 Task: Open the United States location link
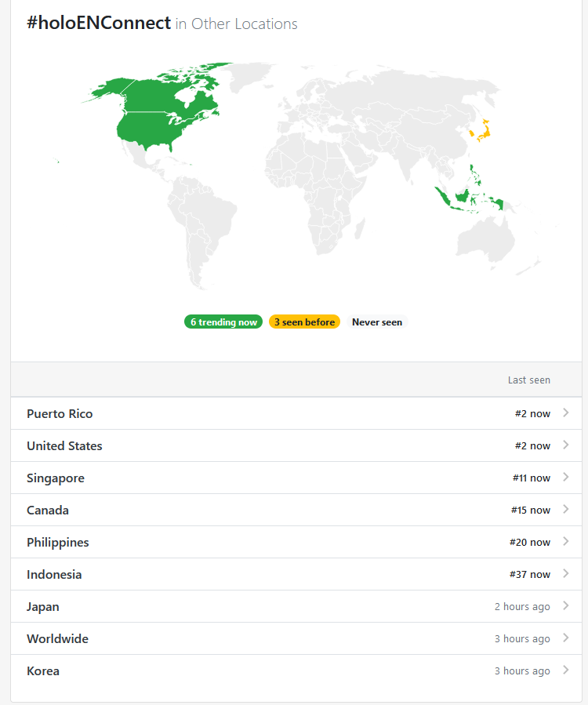tap(64, 446)
